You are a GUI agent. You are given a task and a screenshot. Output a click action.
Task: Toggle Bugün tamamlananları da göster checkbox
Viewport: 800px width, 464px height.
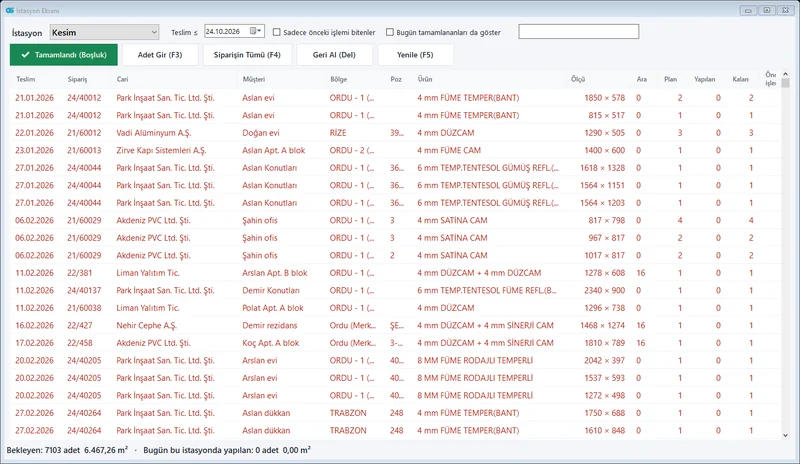click(390, 32)
